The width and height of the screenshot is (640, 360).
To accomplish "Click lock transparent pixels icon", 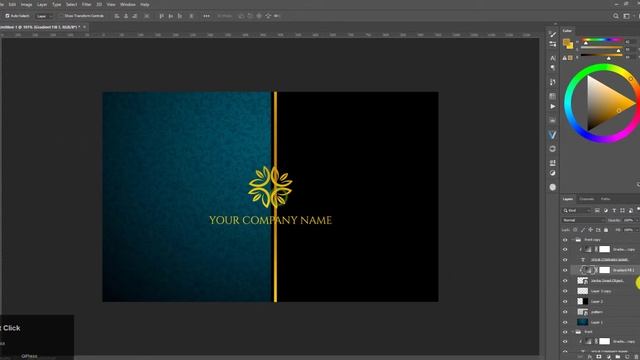I will (x=575, y=230).
